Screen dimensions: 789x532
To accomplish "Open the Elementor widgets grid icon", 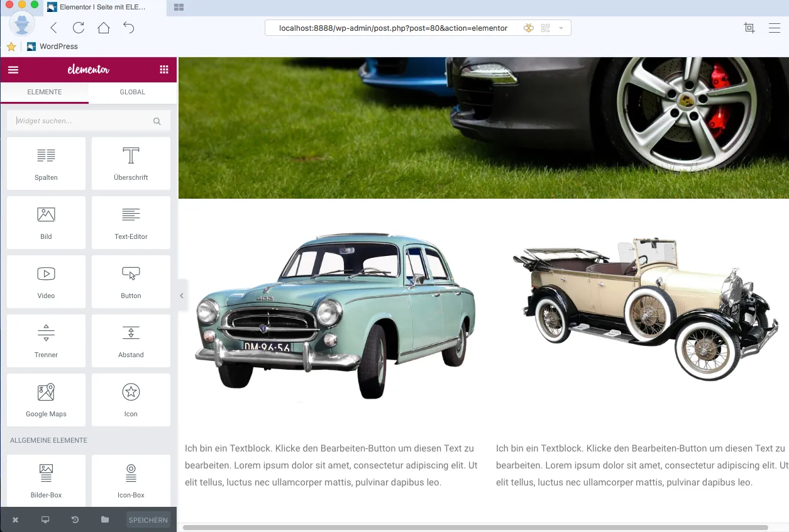I will click(x=164, y=70).
